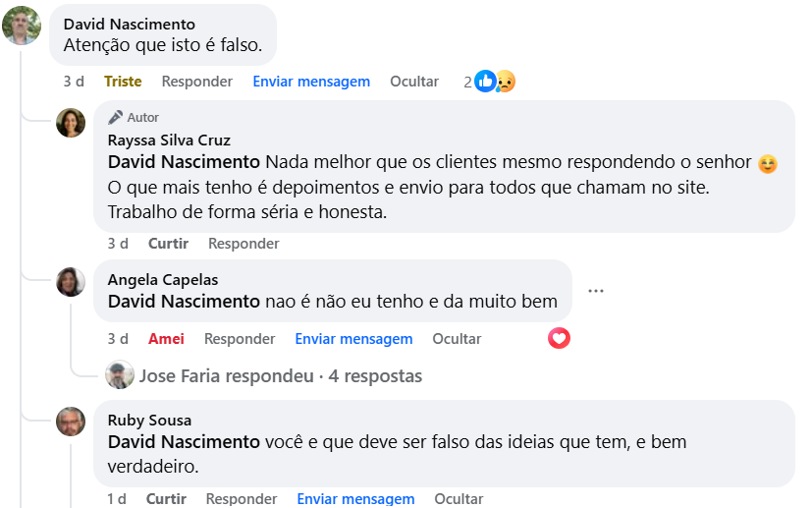Hide Angela Capelas's comment
Image resolution: width=812 pixels, height=508 pixels.
coord(458,339)
